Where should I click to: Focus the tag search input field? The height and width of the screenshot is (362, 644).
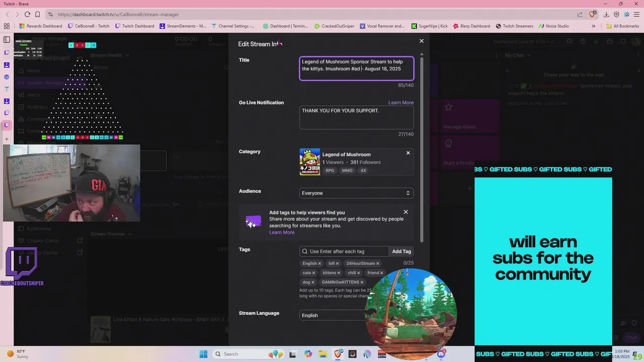click(x=344, y=251)
